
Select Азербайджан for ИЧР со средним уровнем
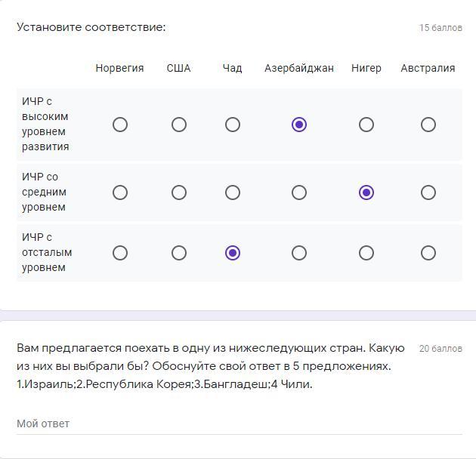pos(298,193)
